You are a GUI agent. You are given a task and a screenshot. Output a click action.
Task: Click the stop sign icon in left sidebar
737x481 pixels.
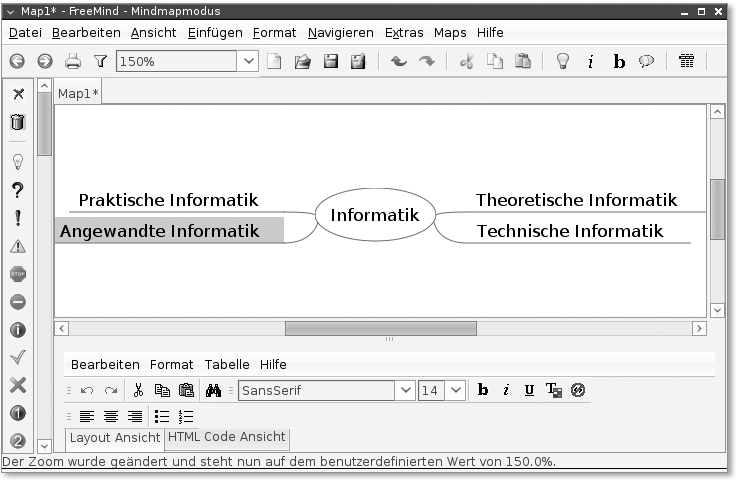tap(17, 274)
